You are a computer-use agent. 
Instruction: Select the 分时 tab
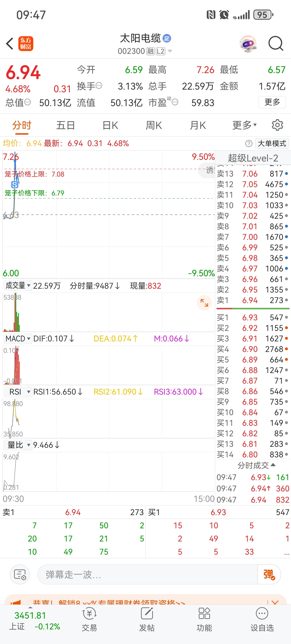point(22,125)
